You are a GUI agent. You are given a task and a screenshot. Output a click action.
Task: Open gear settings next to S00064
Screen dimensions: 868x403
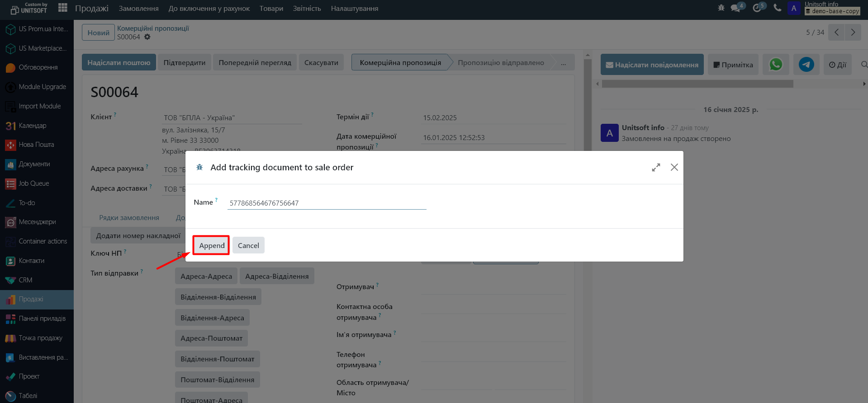(x=147, y=37)
